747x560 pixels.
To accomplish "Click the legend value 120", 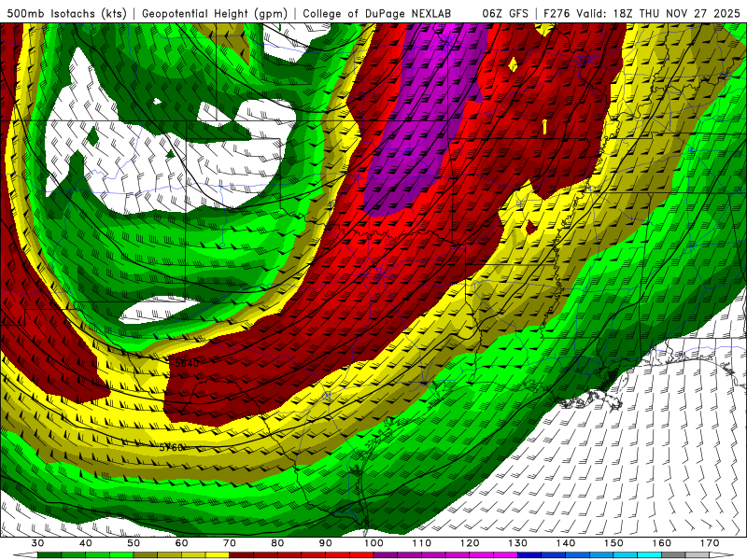I will click(x=470, y=543).
